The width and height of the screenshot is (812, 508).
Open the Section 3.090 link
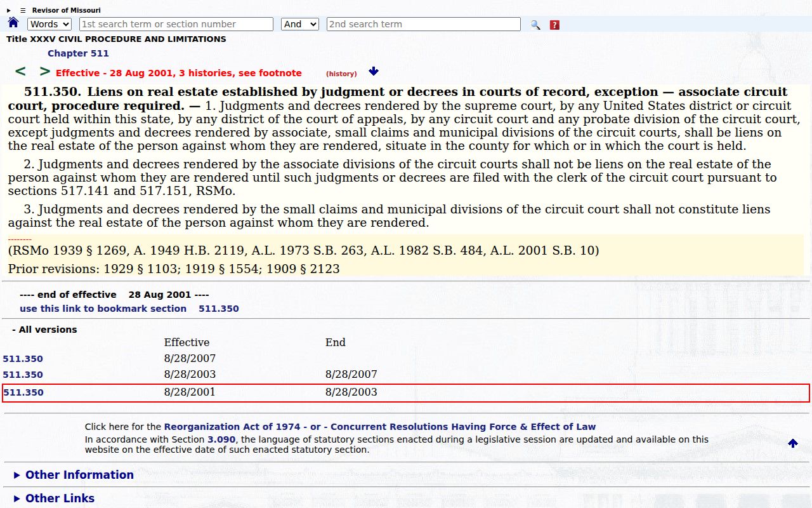(221, 439)
